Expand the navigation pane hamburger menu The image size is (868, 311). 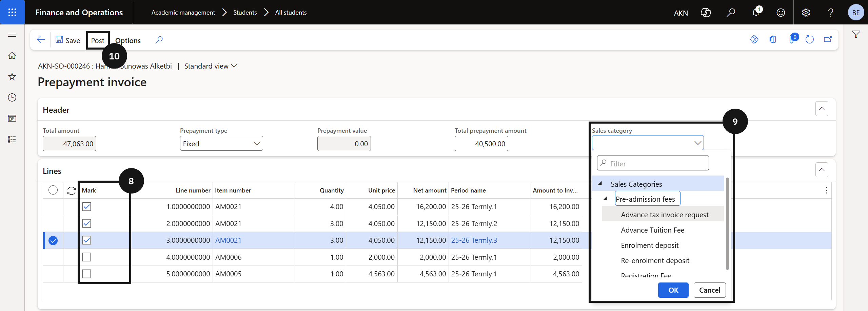pyautogui.click(x=12, y=35)
